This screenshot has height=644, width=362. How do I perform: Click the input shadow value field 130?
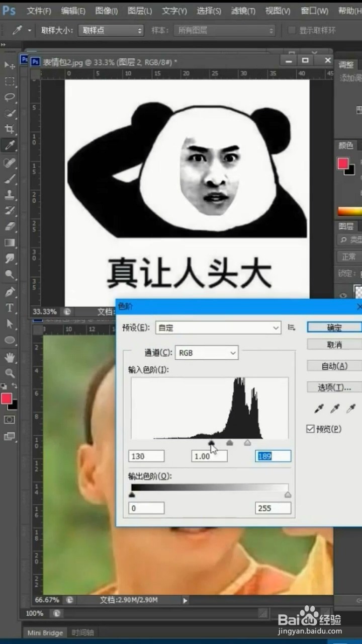click(146, 456)
